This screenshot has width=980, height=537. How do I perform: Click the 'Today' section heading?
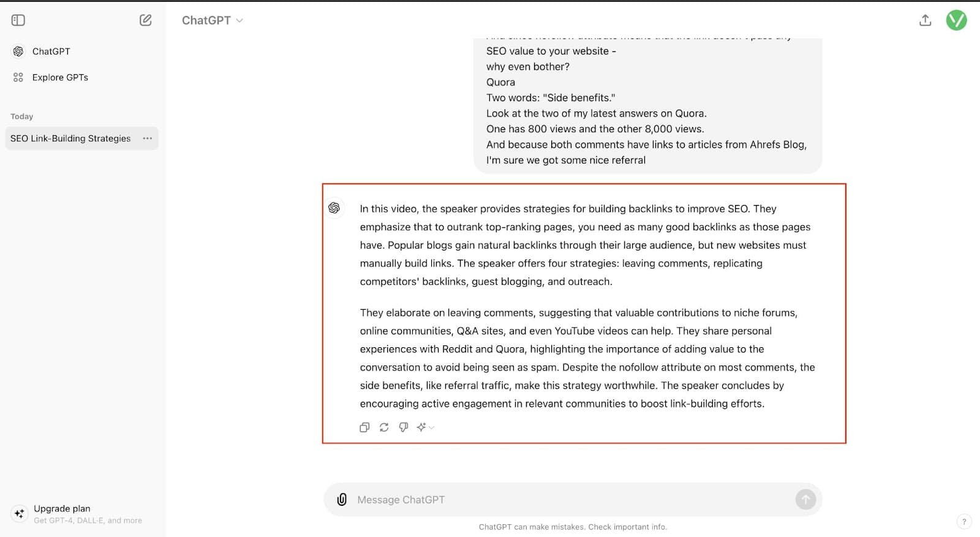click(x=22, y=116)
